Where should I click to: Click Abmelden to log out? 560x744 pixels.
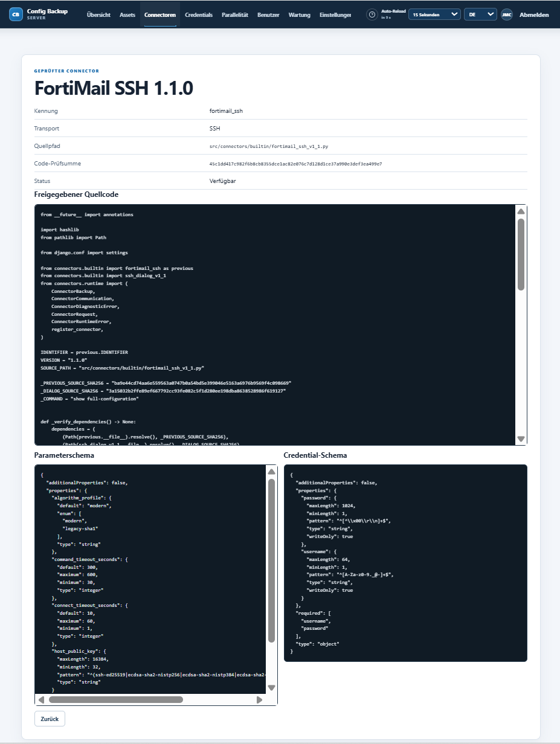point(534,14)
